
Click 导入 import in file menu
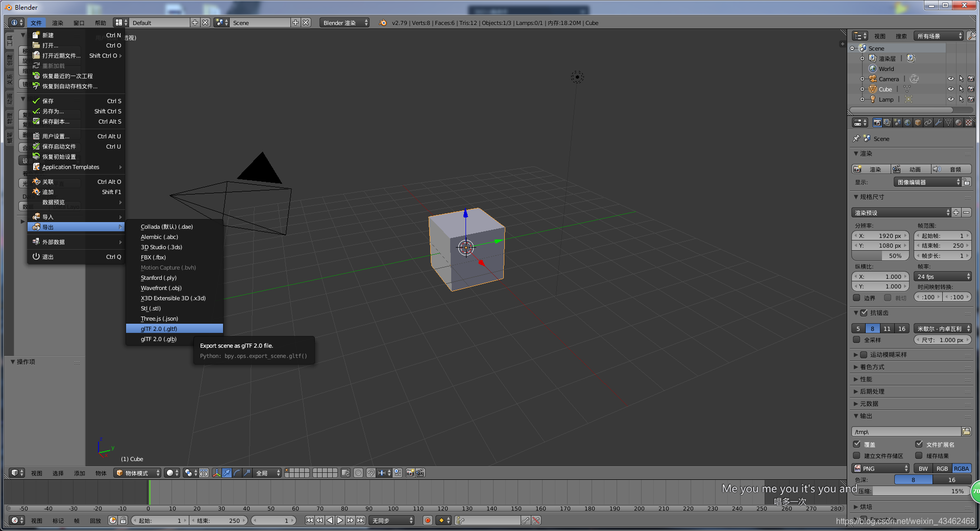(x=76, y=217)
